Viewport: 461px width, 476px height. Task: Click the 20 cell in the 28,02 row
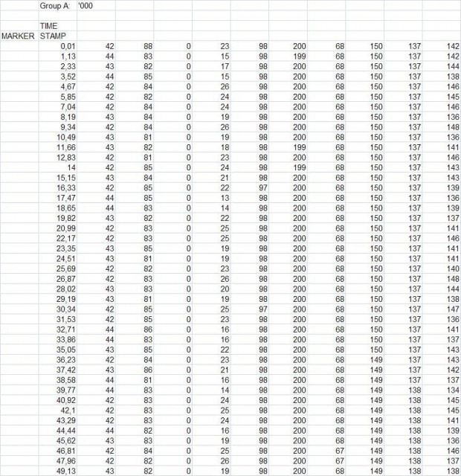pyautogui.click(x=211, y=289)
